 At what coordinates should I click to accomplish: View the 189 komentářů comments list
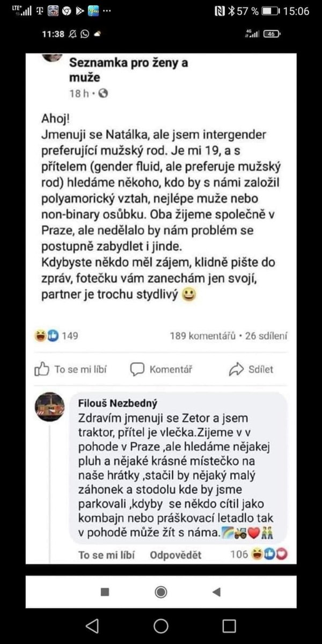click(203, 336)
